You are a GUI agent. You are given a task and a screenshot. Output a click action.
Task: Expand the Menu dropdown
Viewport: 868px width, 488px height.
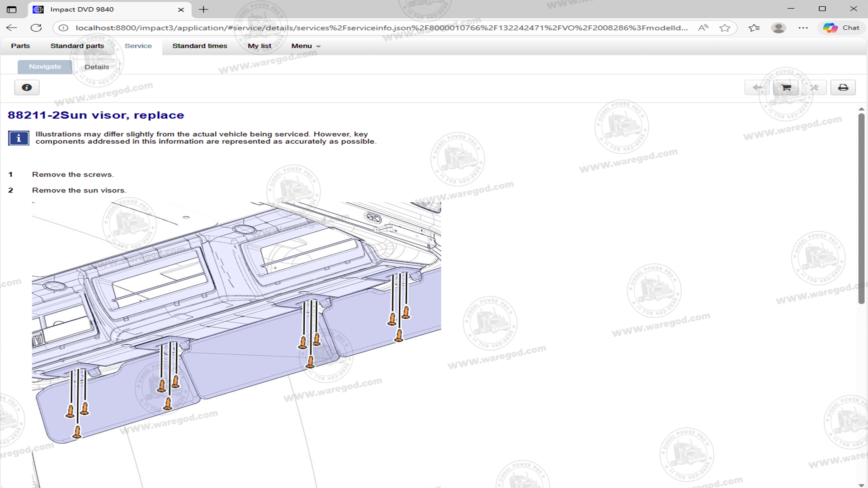click(306, 46)
